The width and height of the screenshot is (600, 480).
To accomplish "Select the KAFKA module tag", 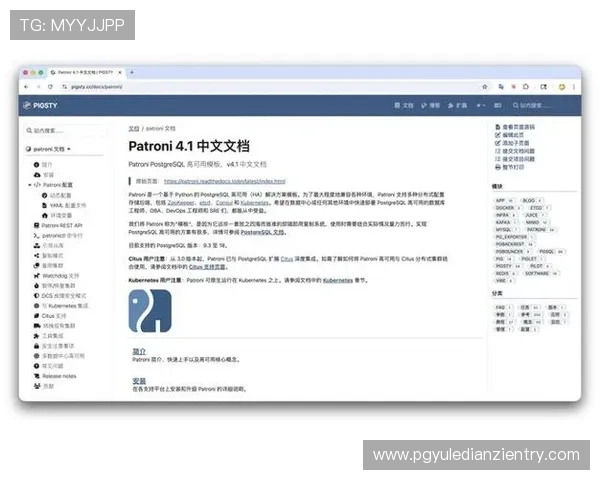I will 506,222.
